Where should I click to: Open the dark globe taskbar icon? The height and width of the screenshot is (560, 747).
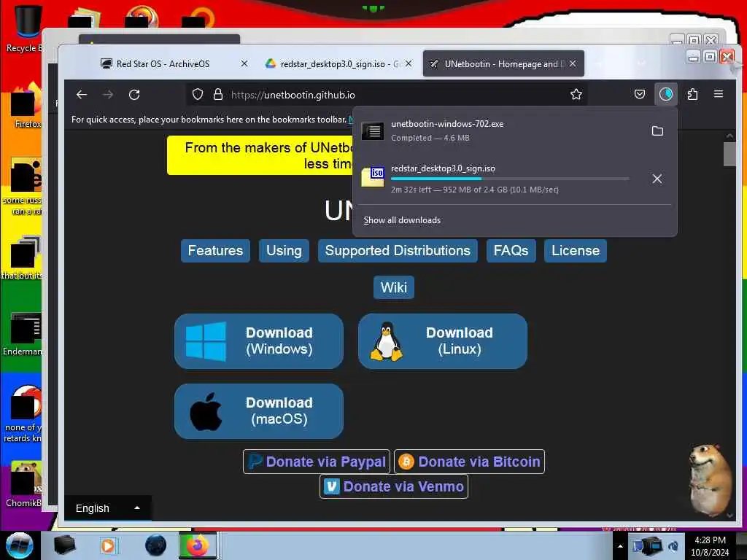156,545
